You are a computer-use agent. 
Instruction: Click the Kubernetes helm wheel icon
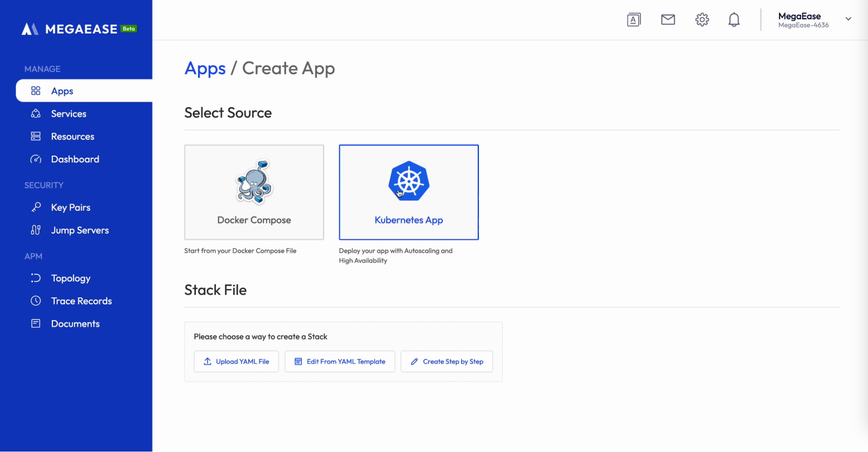[409, 181]
